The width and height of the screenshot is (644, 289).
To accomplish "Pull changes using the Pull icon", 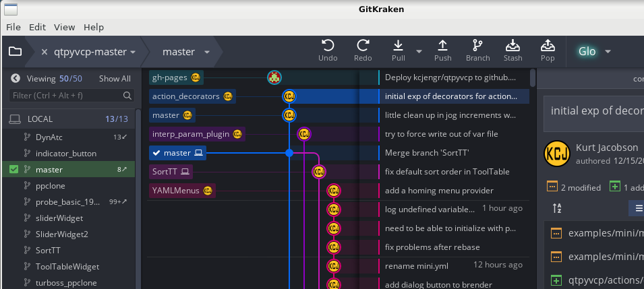I will [398, 45].
